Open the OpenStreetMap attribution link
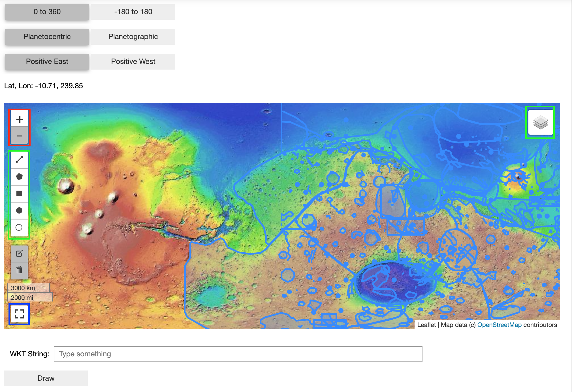The width and height of the screenshot is (572, 392). pyautogui.click(x=499, y=325)
